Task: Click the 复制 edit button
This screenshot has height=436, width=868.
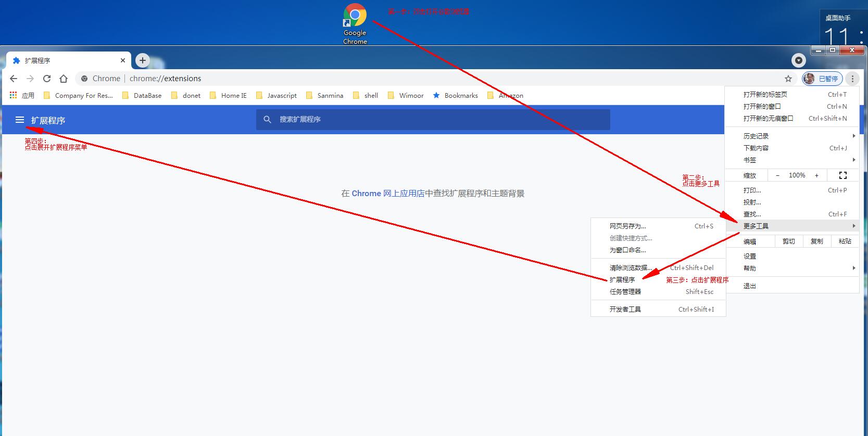Action: tap(817, 241)
